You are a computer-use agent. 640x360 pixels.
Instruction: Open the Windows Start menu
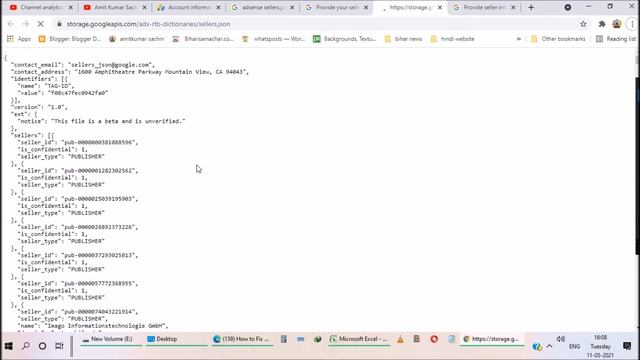click(x=9, y=346)
